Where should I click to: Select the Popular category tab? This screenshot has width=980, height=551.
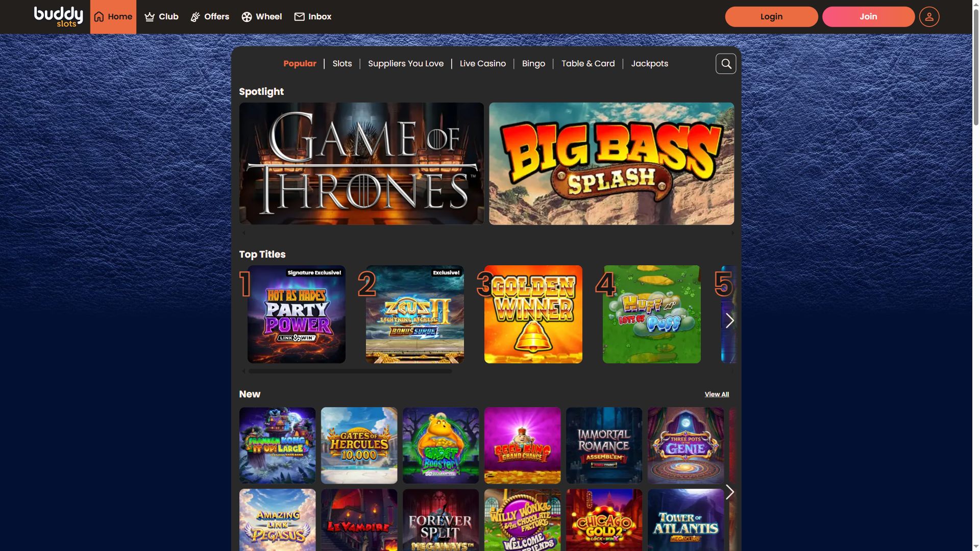coord(300,64)
